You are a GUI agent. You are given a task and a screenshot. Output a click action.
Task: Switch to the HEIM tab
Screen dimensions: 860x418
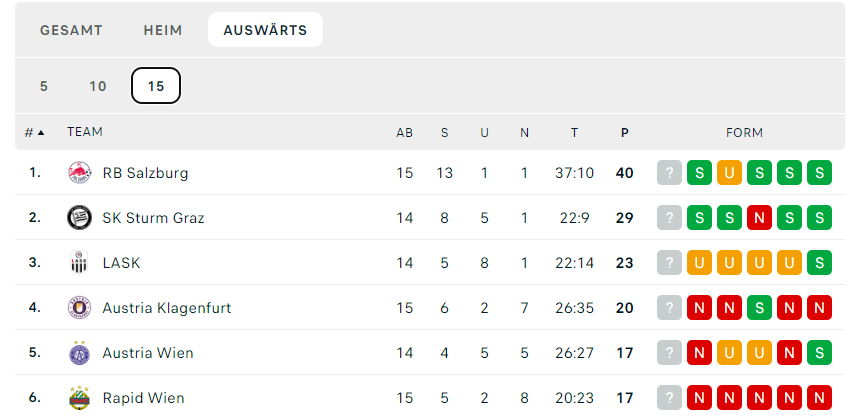click(x=163, y=30)
